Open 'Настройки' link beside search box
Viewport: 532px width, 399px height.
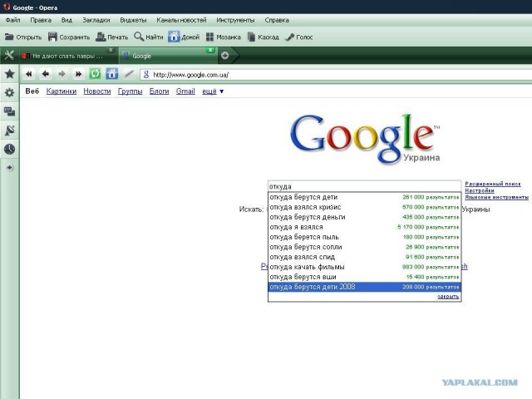480,190
